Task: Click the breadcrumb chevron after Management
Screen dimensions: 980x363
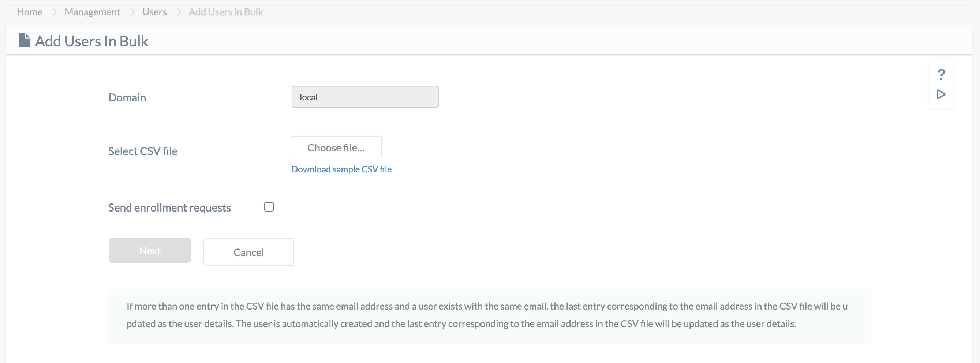Action: (x=132, y=12)
